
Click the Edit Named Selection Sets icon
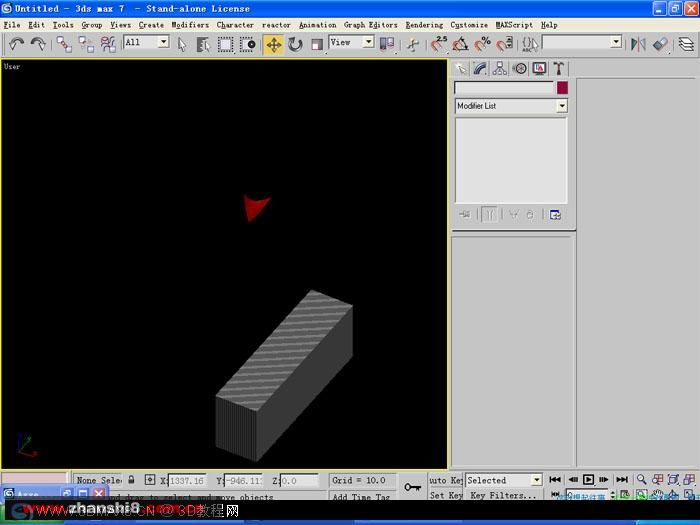530,44
